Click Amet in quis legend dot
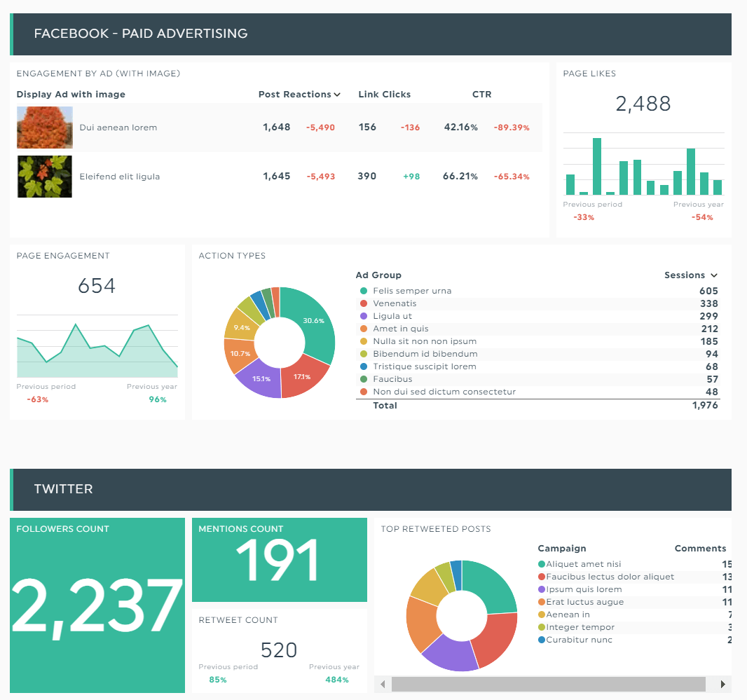Screen dimensions: 747x700 click(364, 329)
